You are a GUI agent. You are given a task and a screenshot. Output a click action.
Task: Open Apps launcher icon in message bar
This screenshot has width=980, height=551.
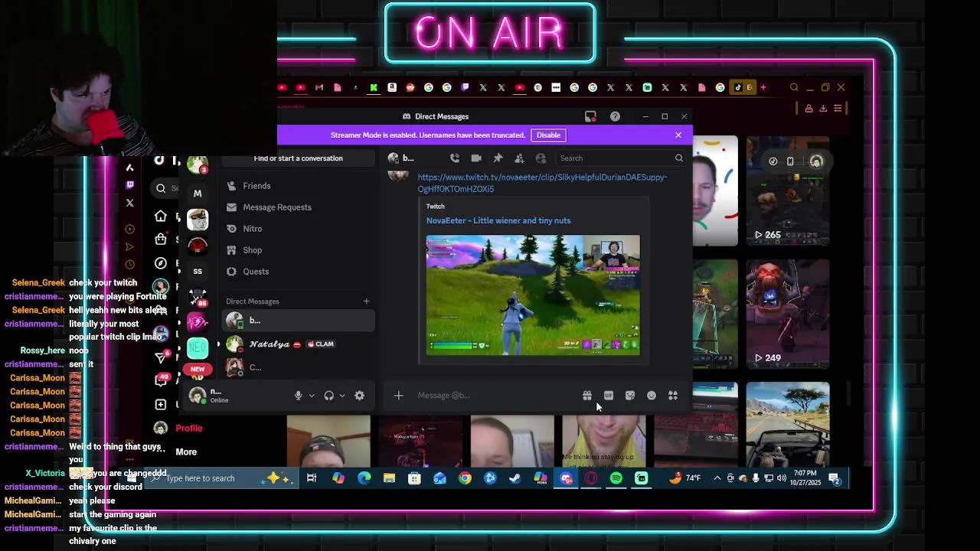point(673,396)
